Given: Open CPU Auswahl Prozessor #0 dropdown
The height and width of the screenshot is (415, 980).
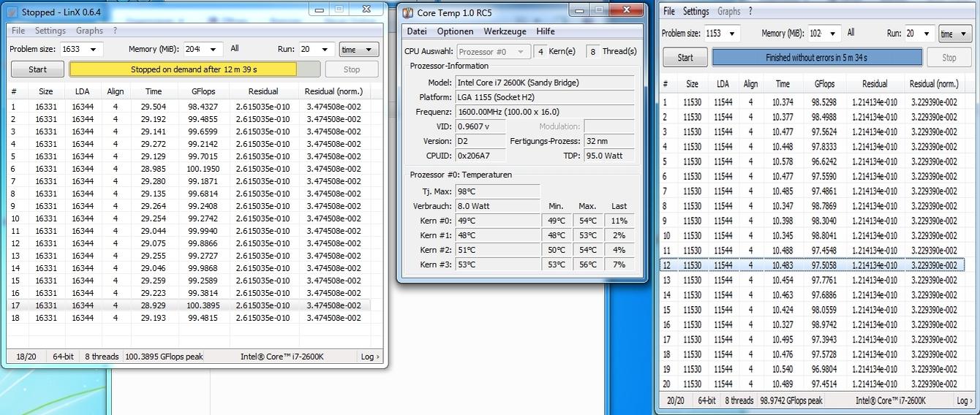Looking at the screenshot, I should click(x=494, y=51).
